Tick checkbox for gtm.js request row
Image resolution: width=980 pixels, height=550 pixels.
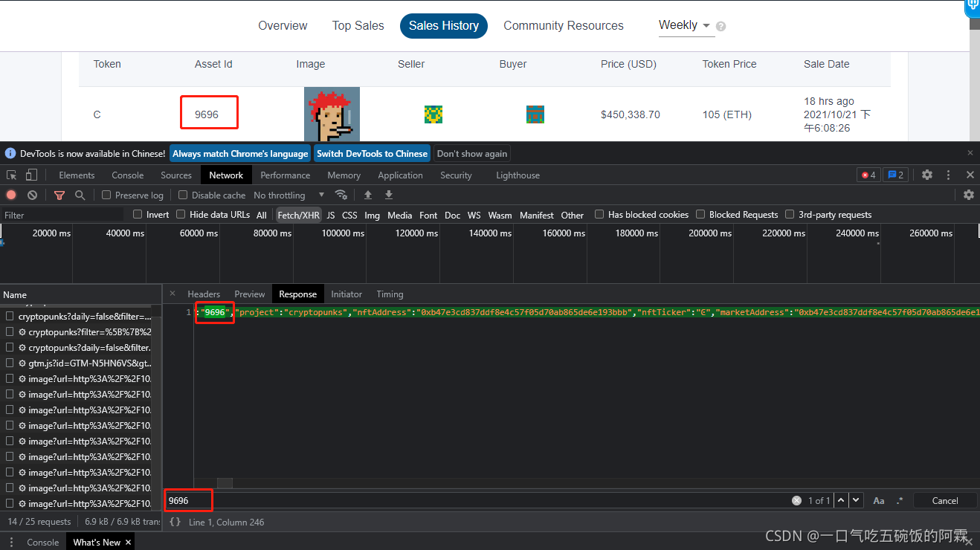pyautogui.click(x=10, y=363)
